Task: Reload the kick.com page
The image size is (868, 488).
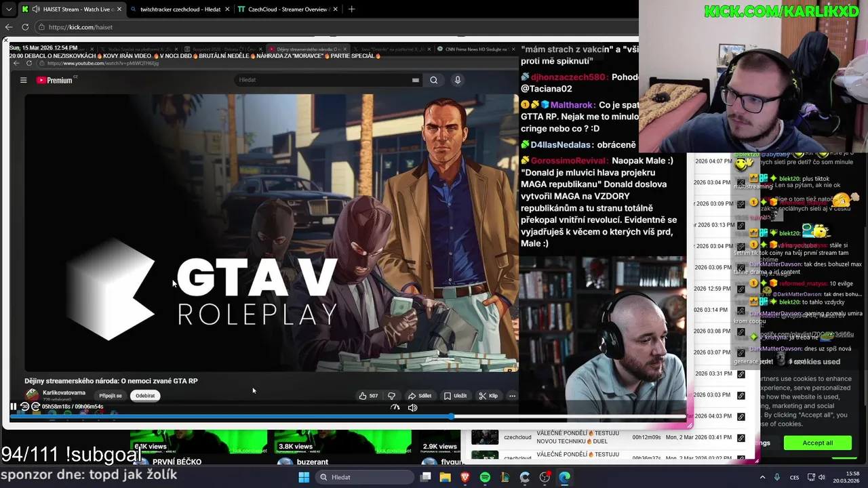Action: 25,27
